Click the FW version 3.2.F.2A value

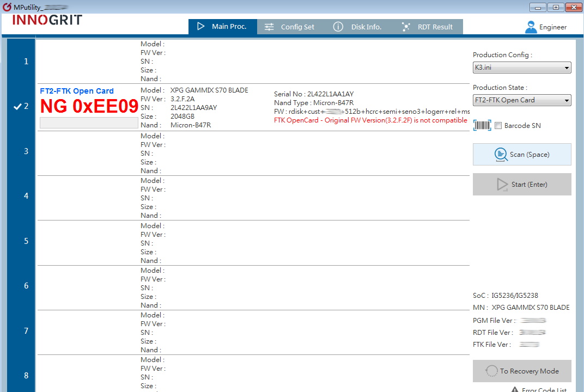tap(182, 99)
